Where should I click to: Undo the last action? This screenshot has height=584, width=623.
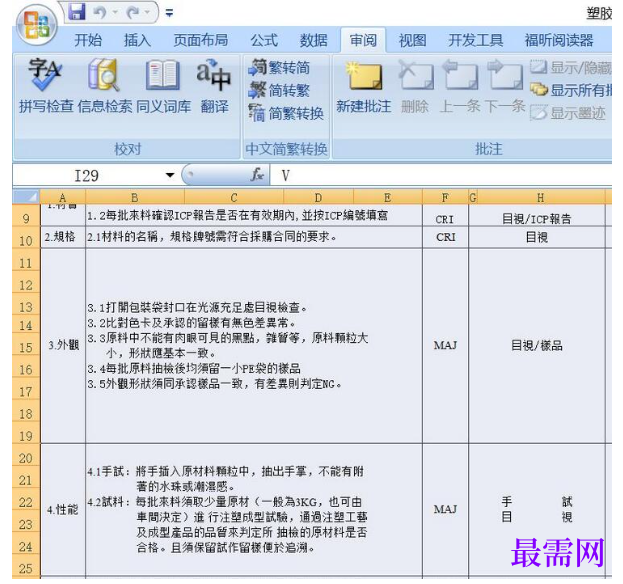99,12
